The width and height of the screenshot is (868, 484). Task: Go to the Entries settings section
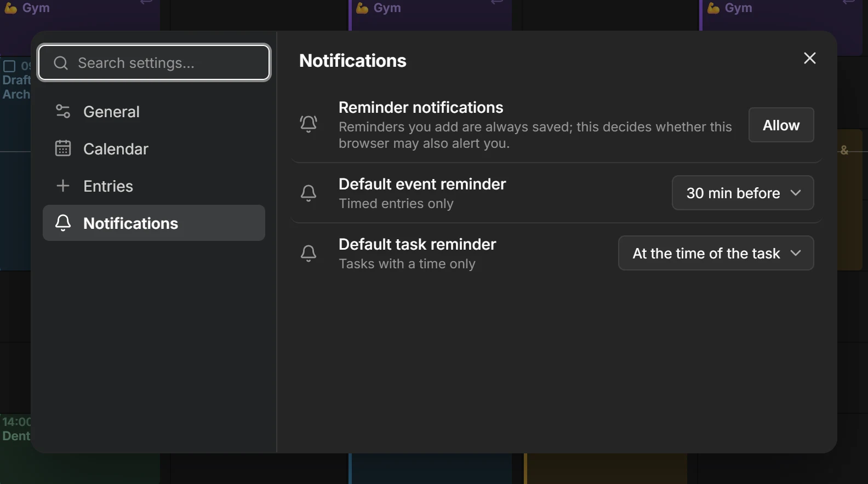coord(154,186)
